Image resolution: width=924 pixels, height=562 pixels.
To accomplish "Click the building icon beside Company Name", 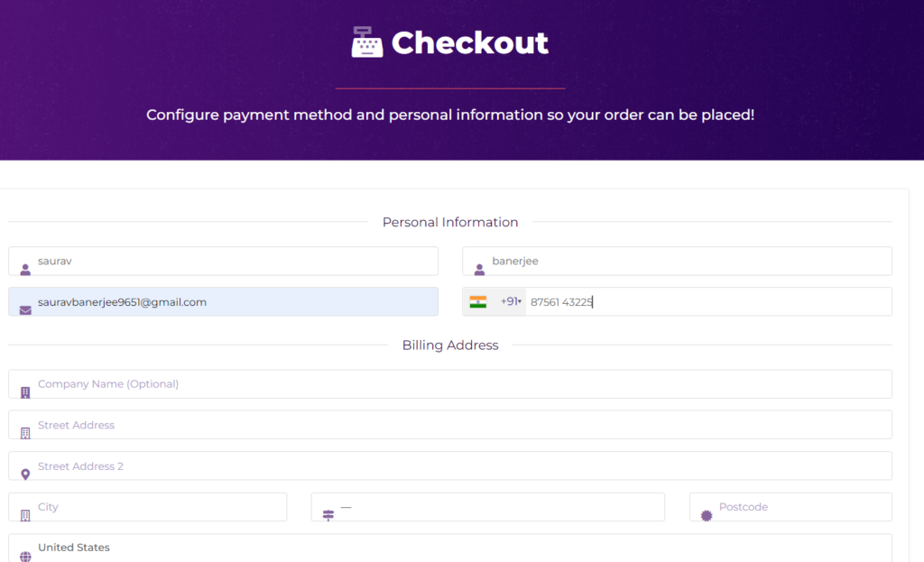I will (25, 392).
